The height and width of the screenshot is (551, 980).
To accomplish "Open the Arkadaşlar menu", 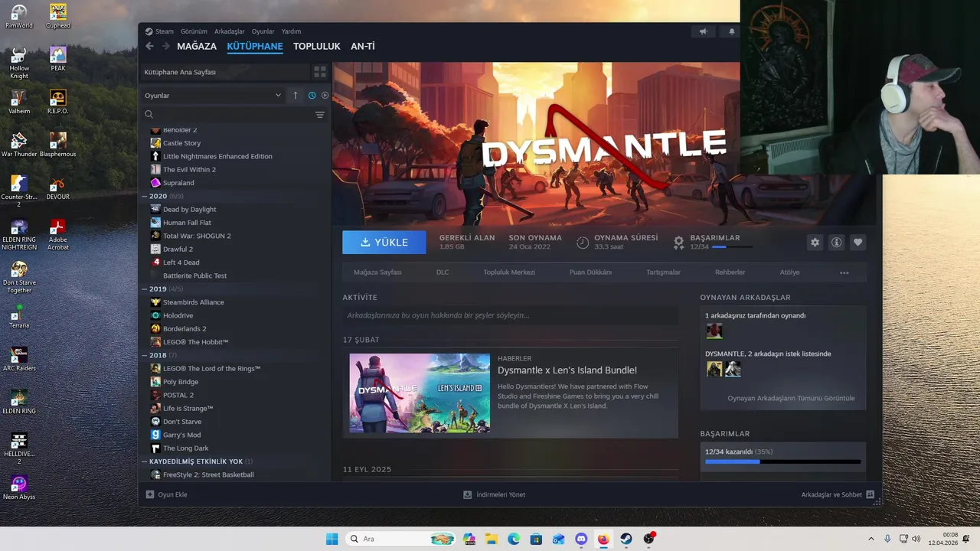I will tap(230, 31).
